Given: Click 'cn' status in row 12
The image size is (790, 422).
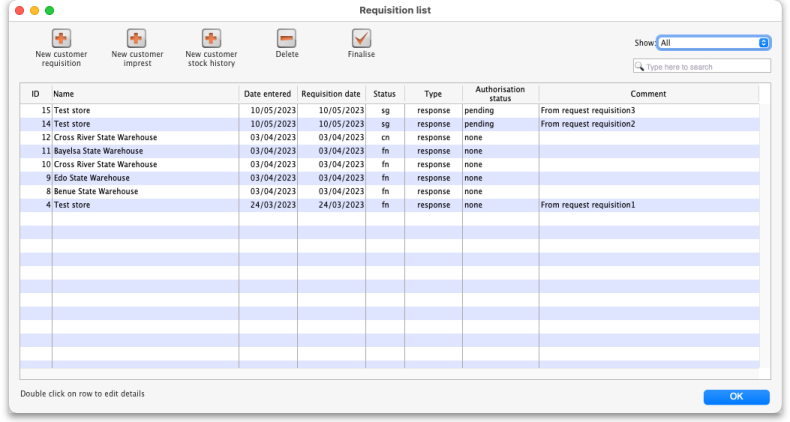Looking at the screenshot, I should pyautogui.click(x=385, y=137).
